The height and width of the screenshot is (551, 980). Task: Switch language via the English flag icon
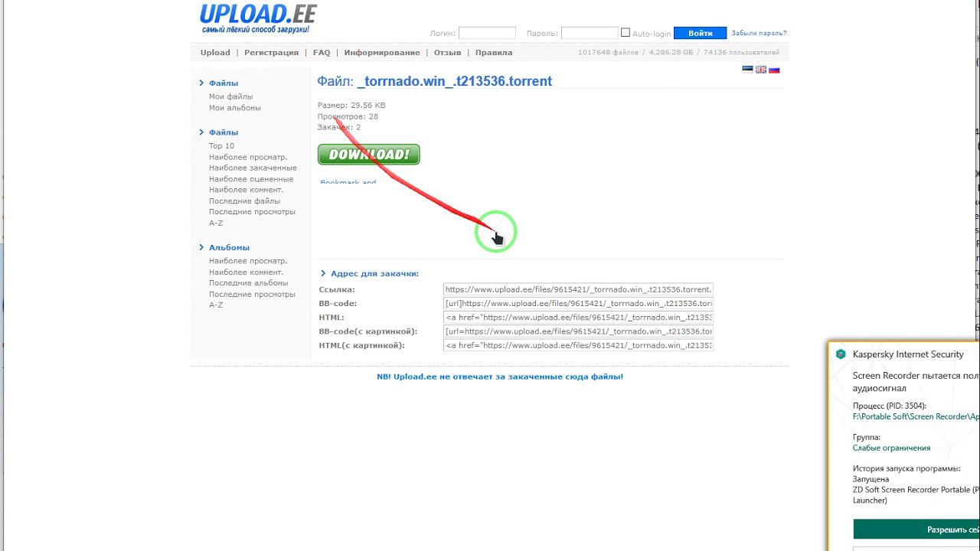coord(761,70)
